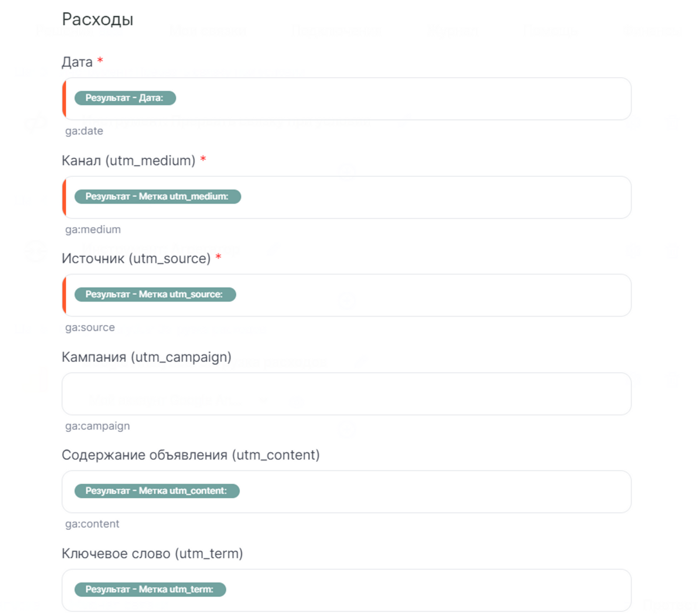Select the "Результат – Метка utm_content:" tag
698x616 pixels.
[x=157, y=491]
